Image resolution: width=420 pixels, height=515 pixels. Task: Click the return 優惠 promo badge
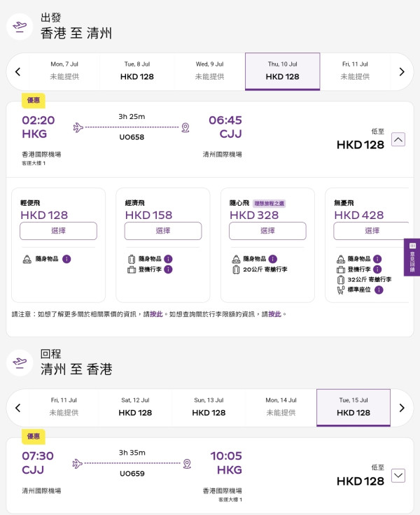pos(34,437)
